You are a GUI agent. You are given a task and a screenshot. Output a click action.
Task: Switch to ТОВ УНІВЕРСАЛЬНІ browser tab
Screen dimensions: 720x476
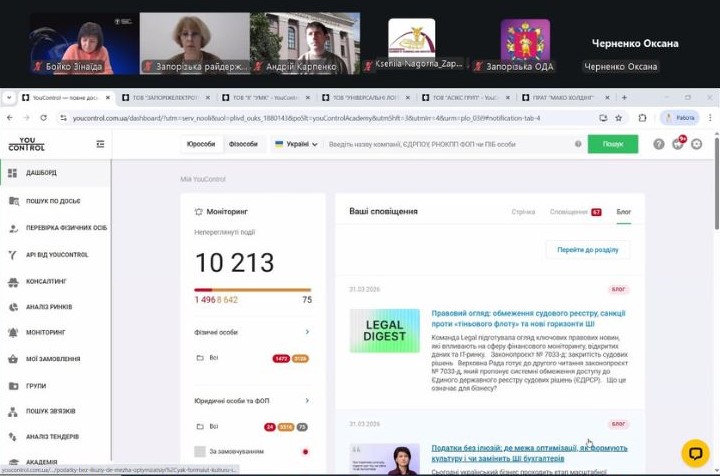click(x=365, y=97)
